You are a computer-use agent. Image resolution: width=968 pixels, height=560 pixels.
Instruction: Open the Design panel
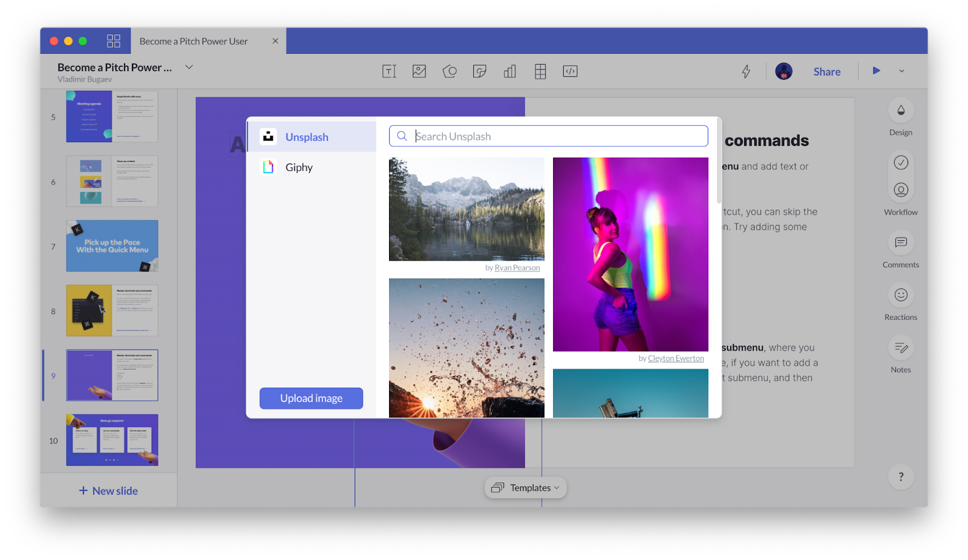pos(900,111)
